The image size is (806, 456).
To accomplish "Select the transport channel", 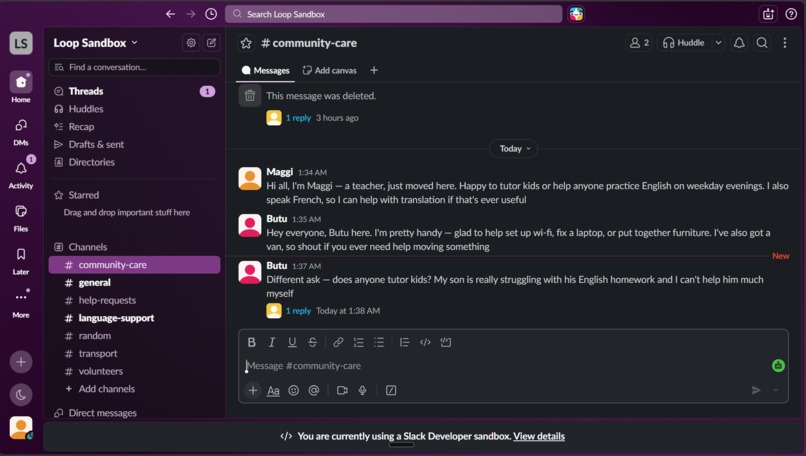I will coord(134,353).
